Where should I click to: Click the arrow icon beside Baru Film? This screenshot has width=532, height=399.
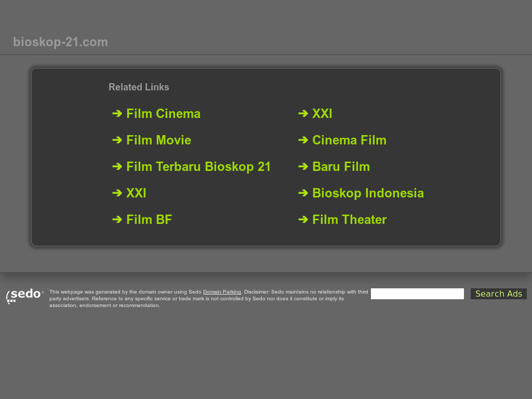pyautogui.click(x=303, y=167)
